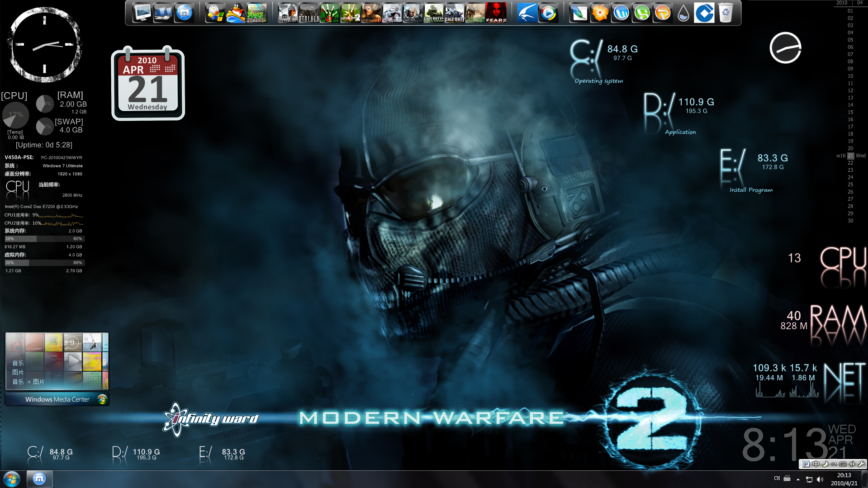Launch Call of Duty 4 dock icon
This screenshot has width=868, height=488.
click(433, 13)
